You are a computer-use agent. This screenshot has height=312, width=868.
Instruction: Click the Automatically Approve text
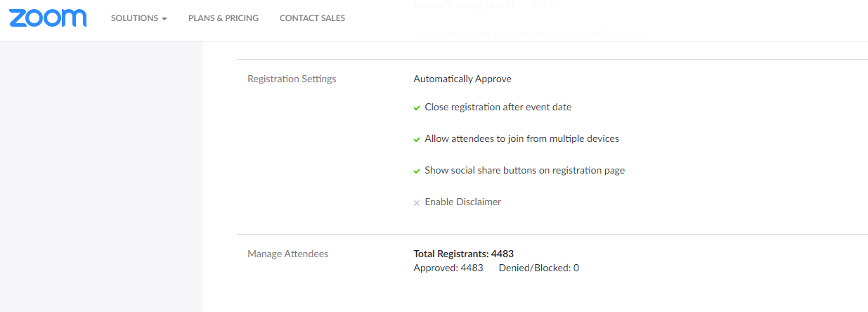(462, 79)
